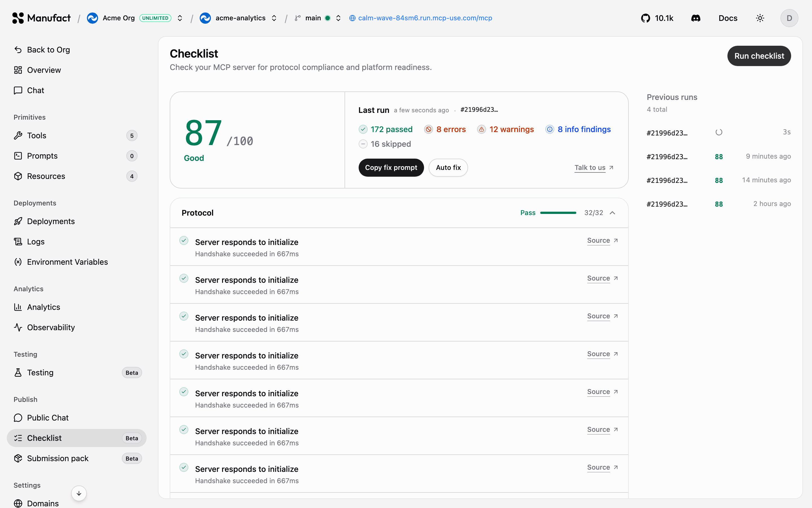Open the Overview page
The width and height of the screenshot is (812, 508).
click(x=76, y=70)
